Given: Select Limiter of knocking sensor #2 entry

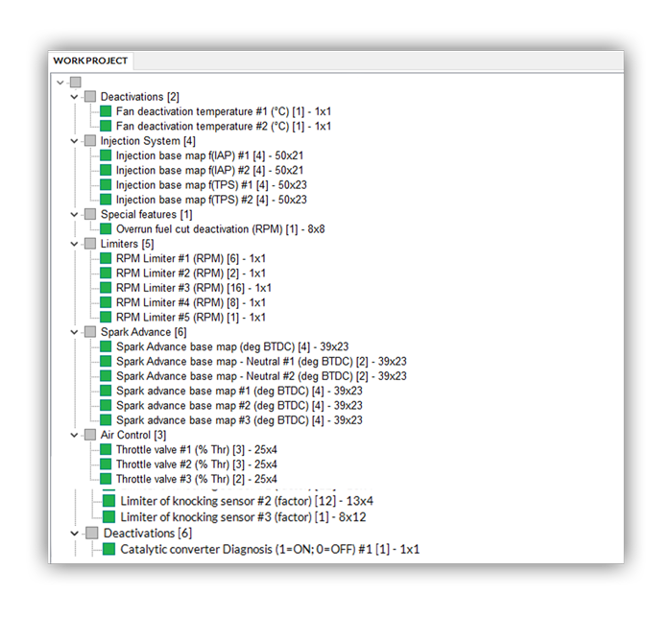Looking at the screenshot, I should [x=246, y=501].
